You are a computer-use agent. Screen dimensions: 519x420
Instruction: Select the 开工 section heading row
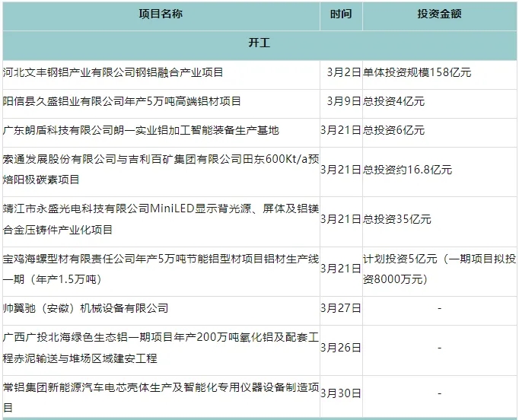259,43
